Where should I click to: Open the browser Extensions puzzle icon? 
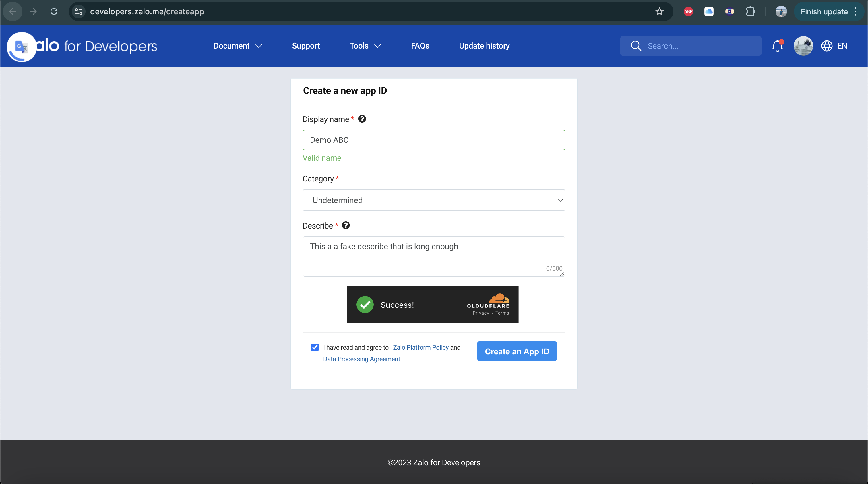point(750,12)
